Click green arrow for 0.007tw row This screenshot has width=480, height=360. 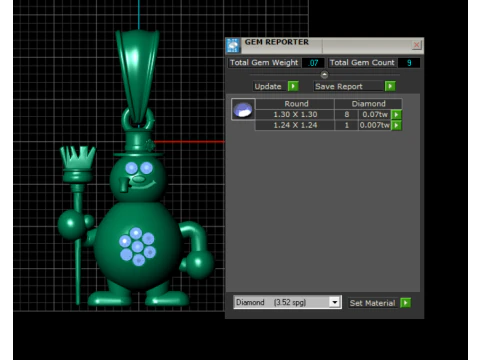[x=396, y=125]
